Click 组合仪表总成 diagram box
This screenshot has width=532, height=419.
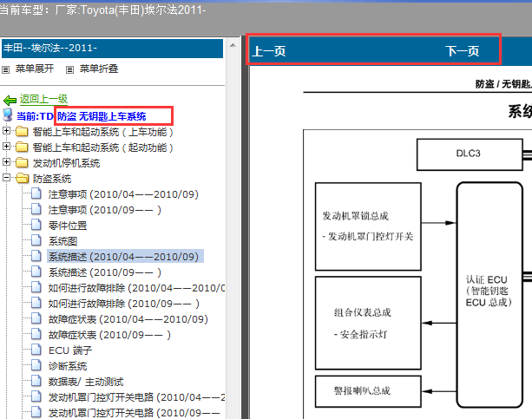tap(368, 323)
